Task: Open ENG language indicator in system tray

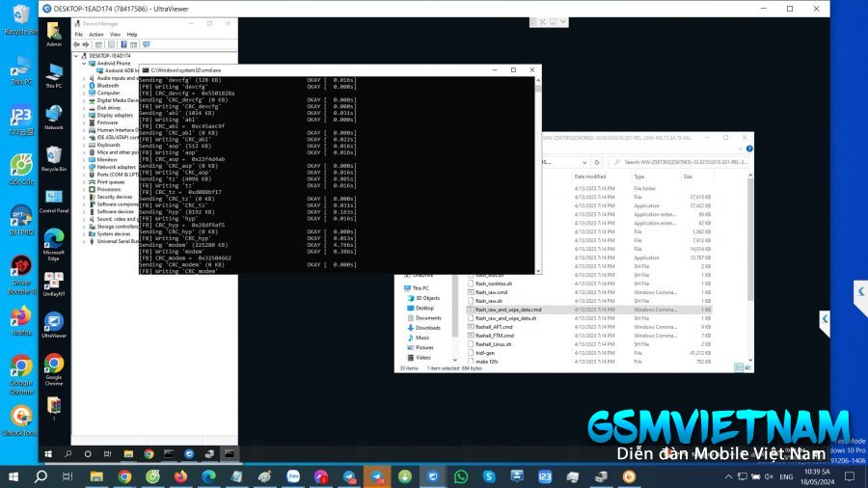Action: click(786, 477)
